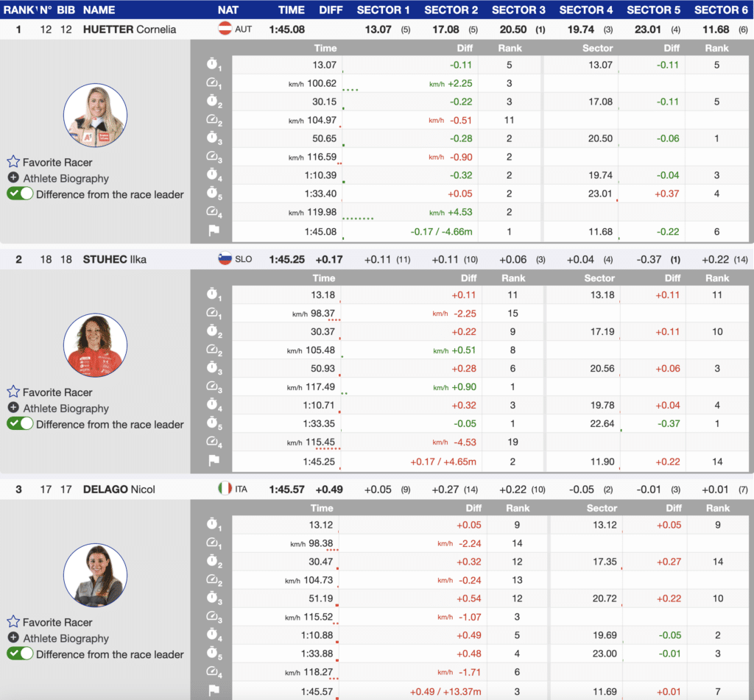754x700 pixels.
Task: Click the star icon beside Stuhec's Favorite Racer
Action: [13, 392]
